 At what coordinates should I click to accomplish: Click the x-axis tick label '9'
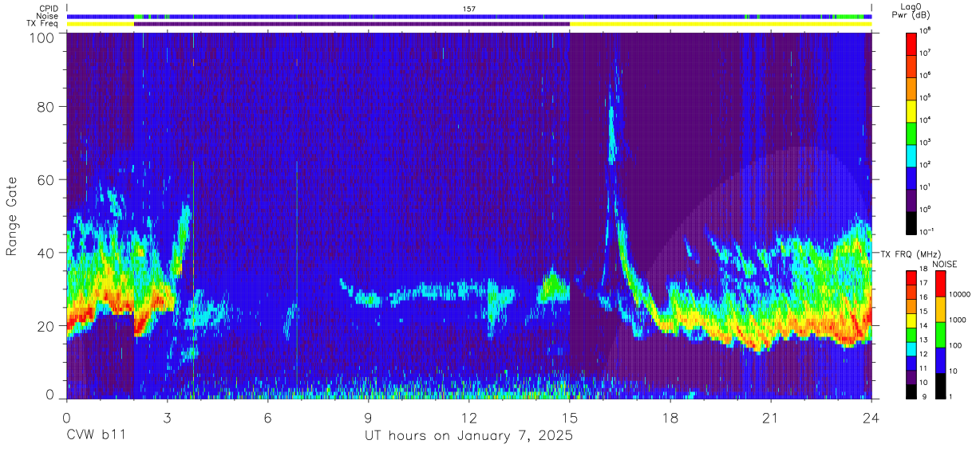368,417
